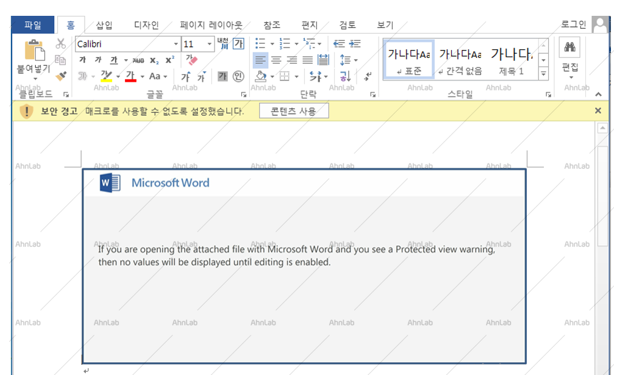The width and height of the screenshot is (622, 386).
Task: Open the Borders dropdown arrow
Action: pos(296,77)
